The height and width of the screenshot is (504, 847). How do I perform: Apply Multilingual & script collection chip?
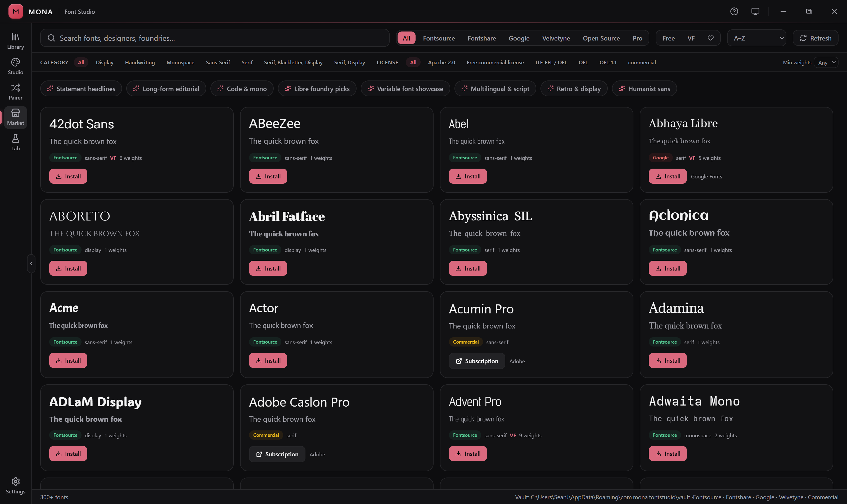click(x=495, y=89)
